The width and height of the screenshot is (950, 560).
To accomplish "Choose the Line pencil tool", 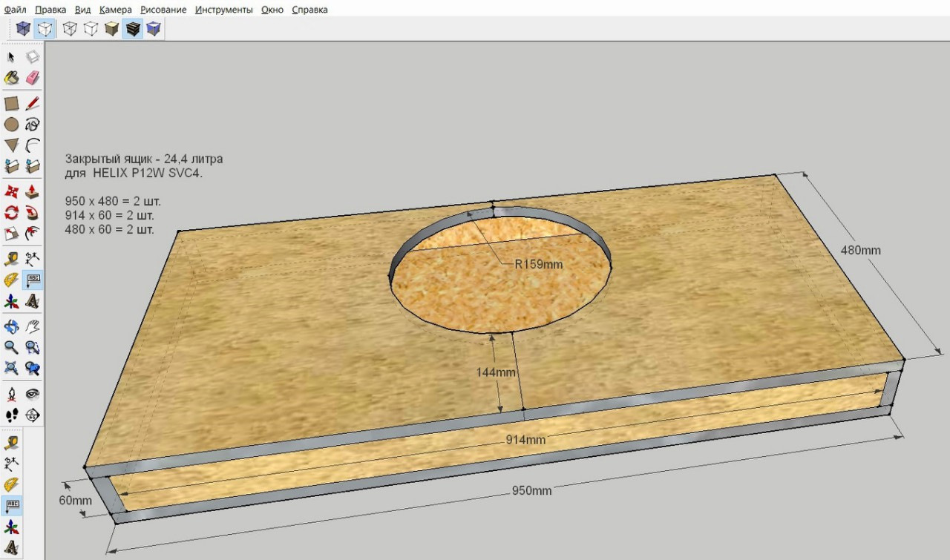I will (33, 103).
